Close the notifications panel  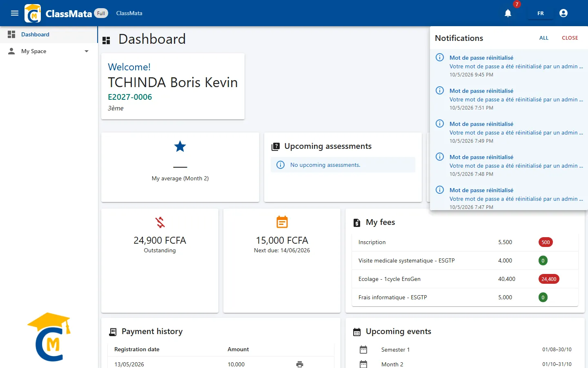point(570,38)
